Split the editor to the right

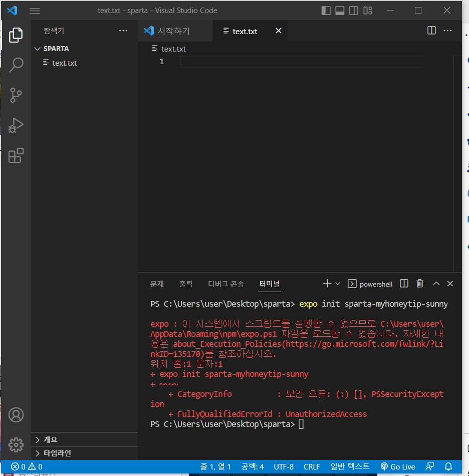[431, 31]
